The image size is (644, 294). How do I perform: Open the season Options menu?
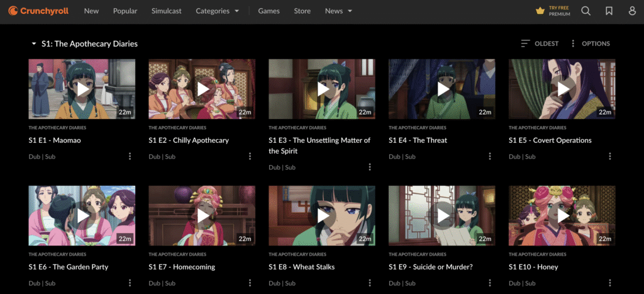pos(590,43)
